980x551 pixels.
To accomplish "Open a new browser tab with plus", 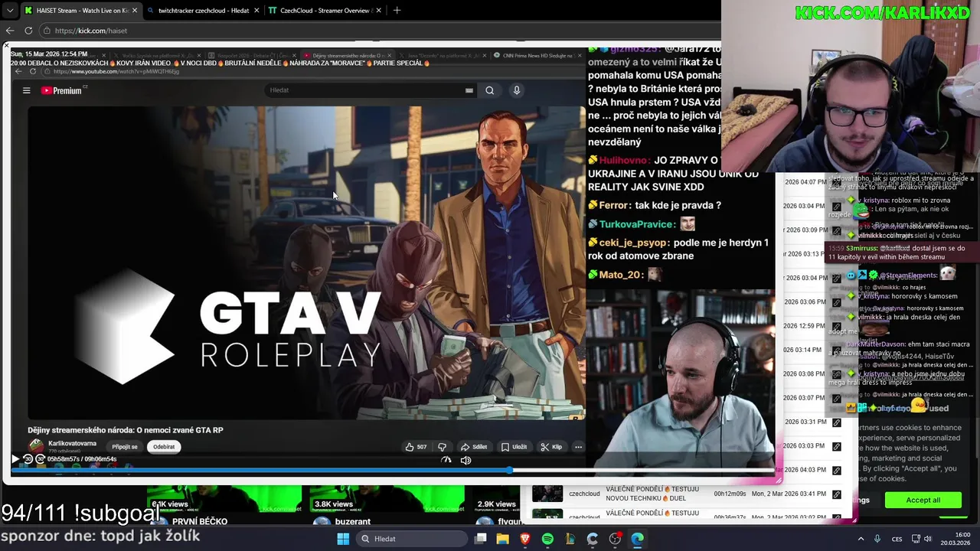I will coord(397,11).
